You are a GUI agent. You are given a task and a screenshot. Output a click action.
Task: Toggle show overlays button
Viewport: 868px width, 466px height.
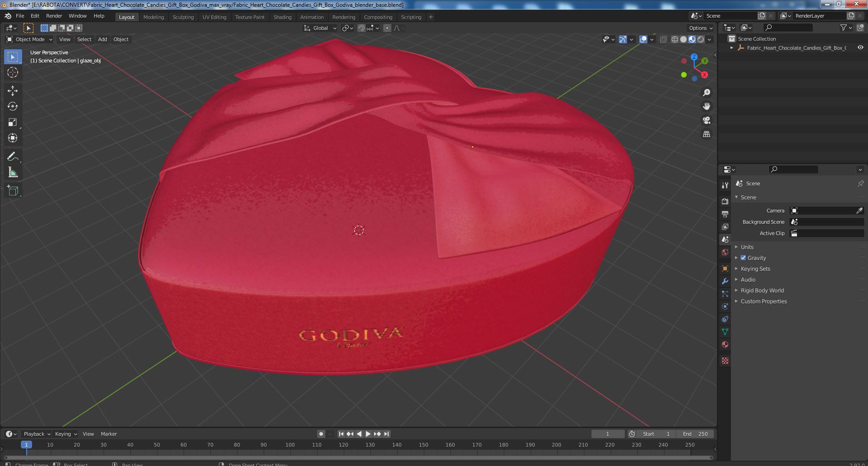click(643, 39)
